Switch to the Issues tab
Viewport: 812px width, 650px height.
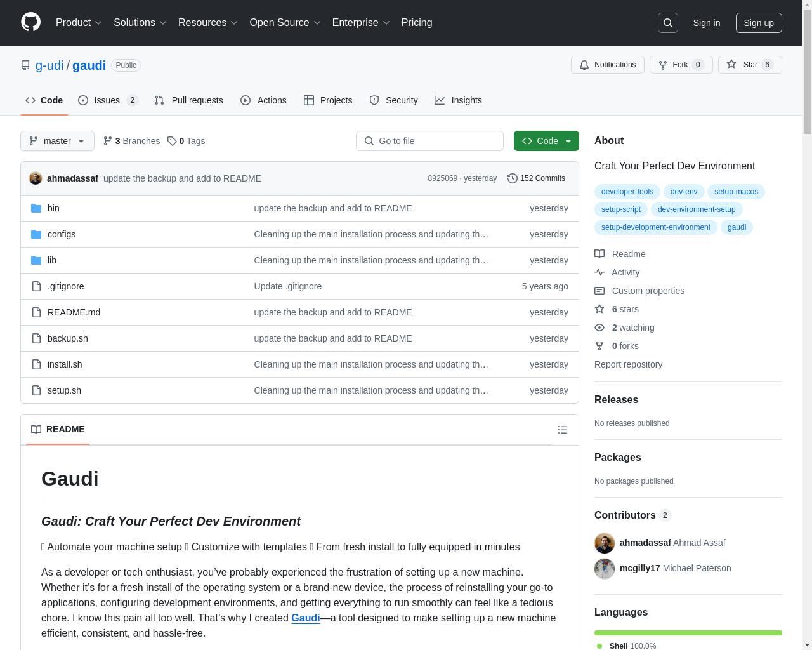(108, 100)
